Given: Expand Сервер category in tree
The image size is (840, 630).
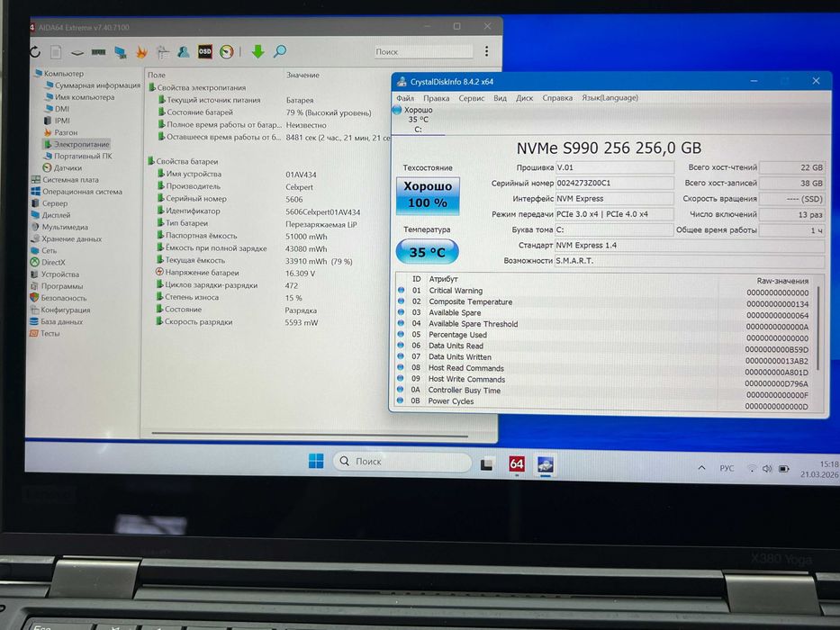Looking at the screenshot, I should (x=50, y=203).
